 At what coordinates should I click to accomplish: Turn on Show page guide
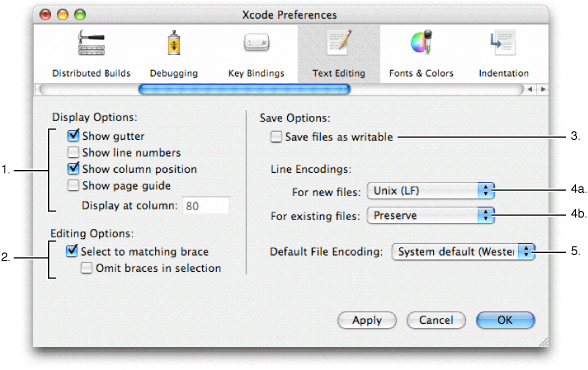[73, 185]
